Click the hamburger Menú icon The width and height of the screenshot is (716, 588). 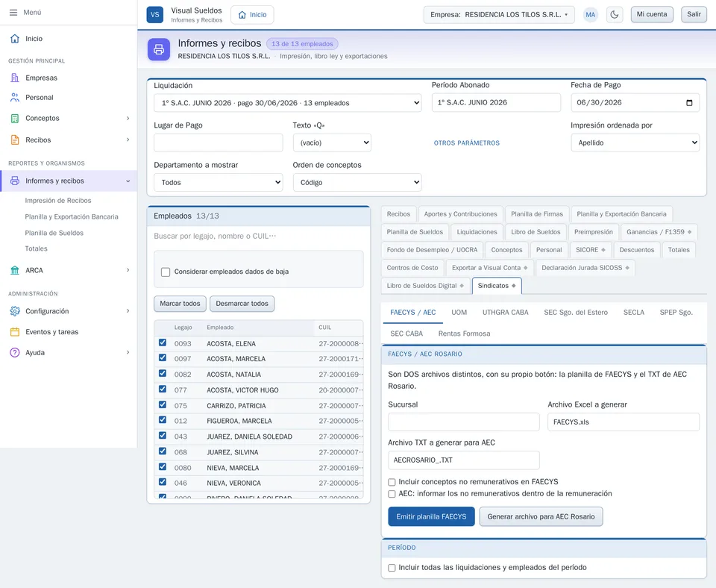(x=13, y=13)
